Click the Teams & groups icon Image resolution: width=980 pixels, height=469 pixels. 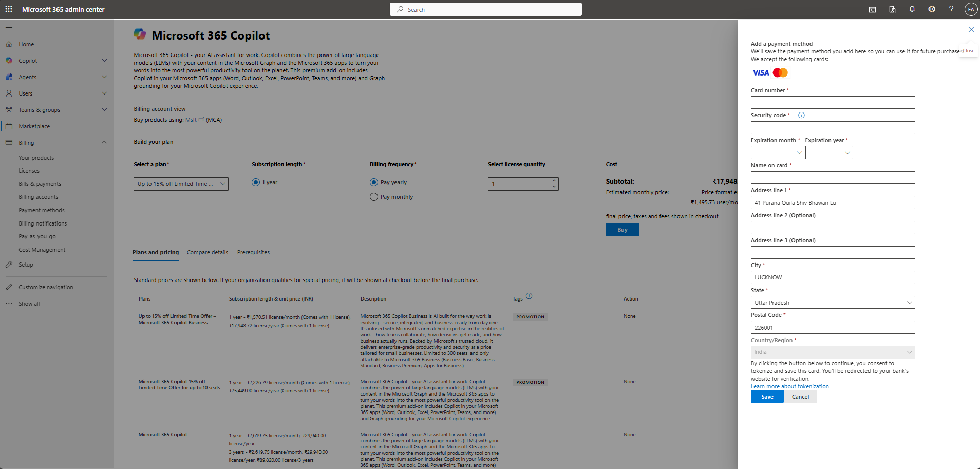click(x=9, y=110)
